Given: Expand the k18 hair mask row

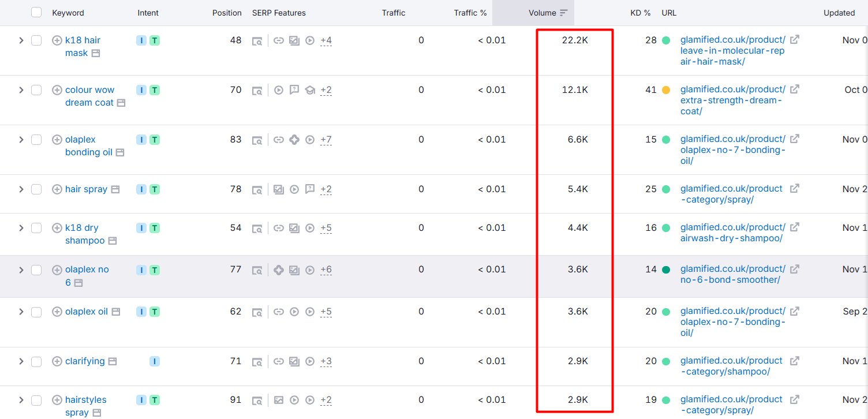Looking at the screenshot, I should [x=21, y=40].
